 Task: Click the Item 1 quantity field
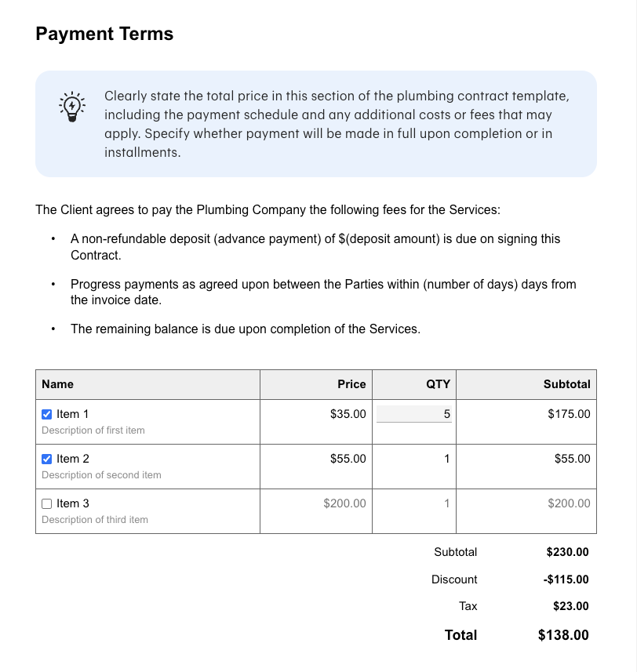[414, 414]
